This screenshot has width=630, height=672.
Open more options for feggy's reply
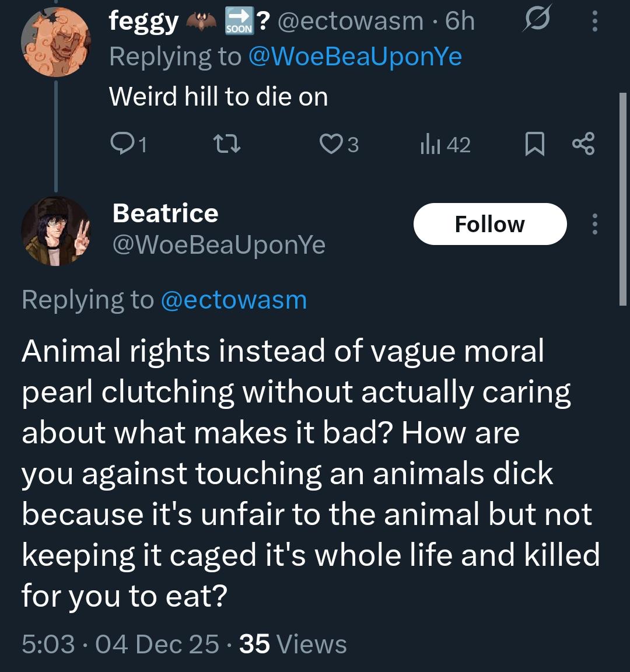coord(594,22)
